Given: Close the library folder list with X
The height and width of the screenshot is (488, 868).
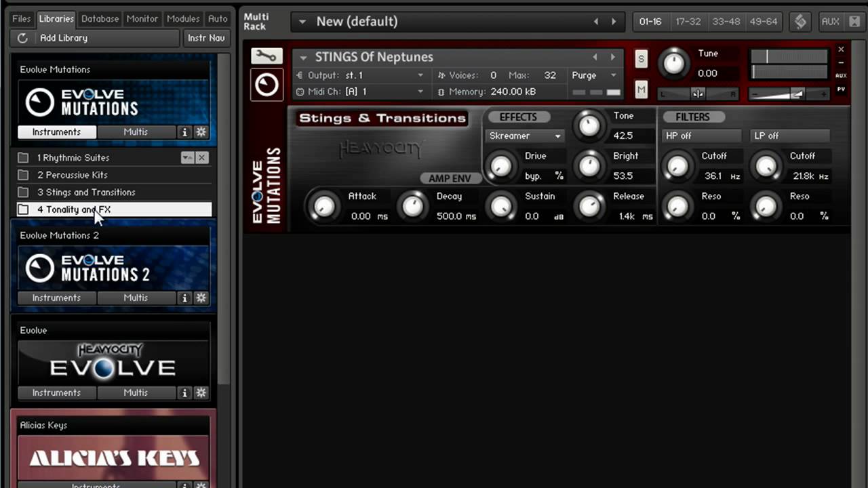Looking at the screenshot, I should (202, 157).
